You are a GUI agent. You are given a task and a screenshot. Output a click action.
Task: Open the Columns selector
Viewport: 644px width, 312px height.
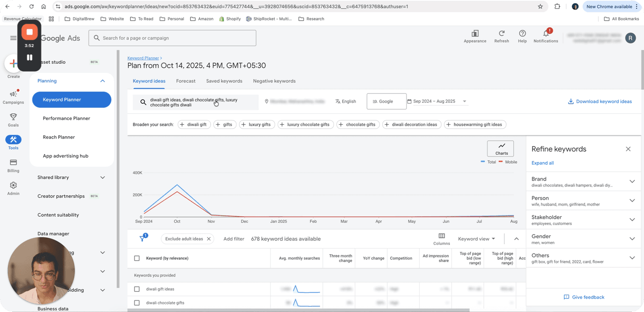tap(441, 239)
